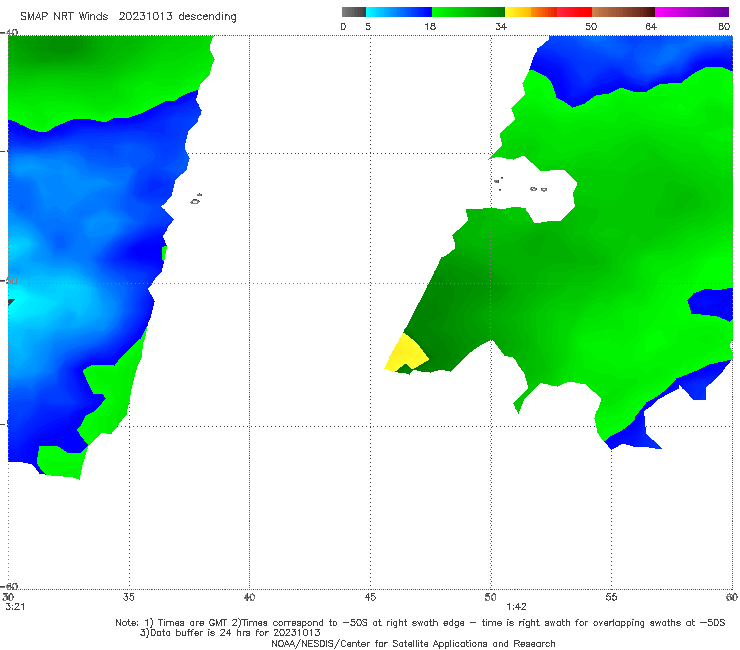Viewport: 740px width, 650px height.
Task: Click the yellow wind patch on the map
Action: (x=405, y=354)
